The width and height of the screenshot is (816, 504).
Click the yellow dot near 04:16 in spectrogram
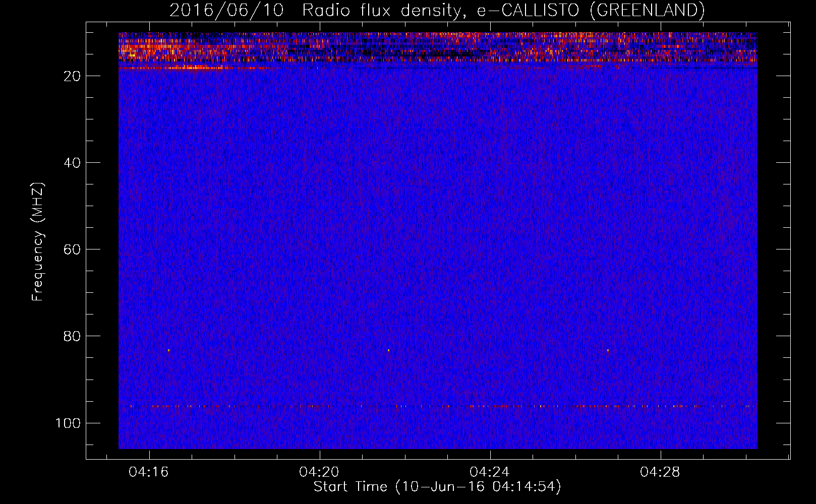pyautogui.click(x=168, y=350)
